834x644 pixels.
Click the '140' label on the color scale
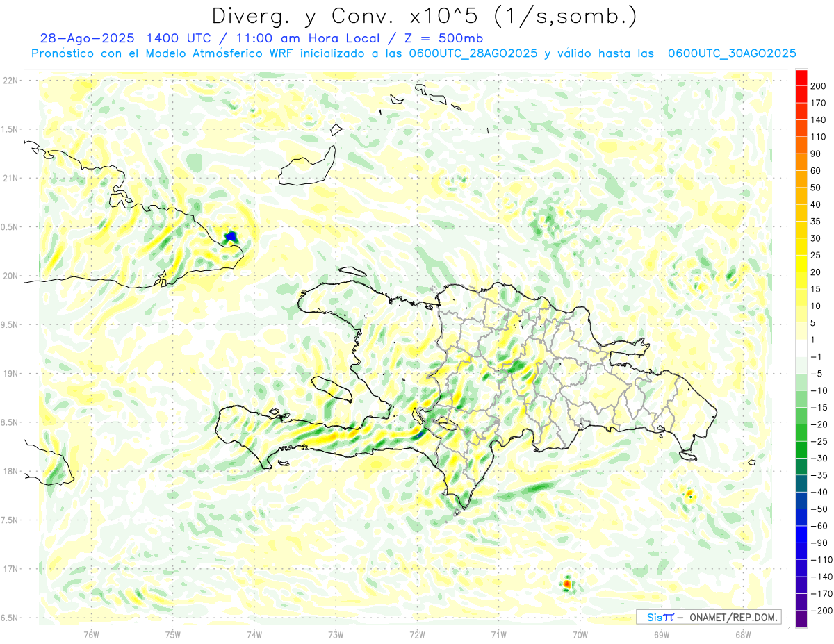[818, 120]
